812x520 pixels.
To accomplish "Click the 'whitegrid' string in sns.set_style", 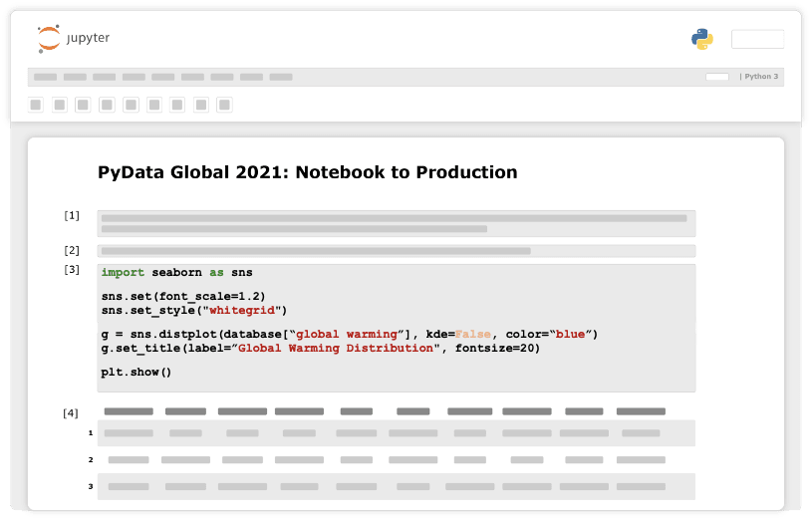I will [x=242, y=311].
